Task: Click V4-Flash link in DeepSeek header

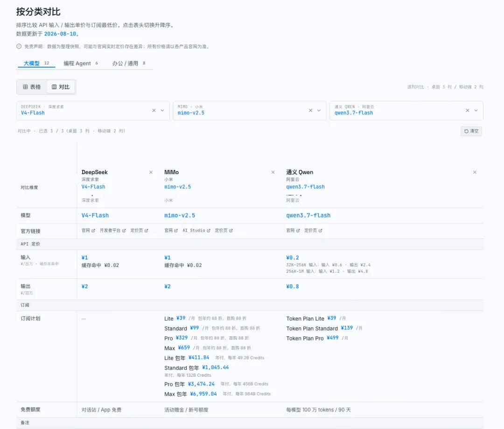Action: pyautogui.click(x=93, y=187)
